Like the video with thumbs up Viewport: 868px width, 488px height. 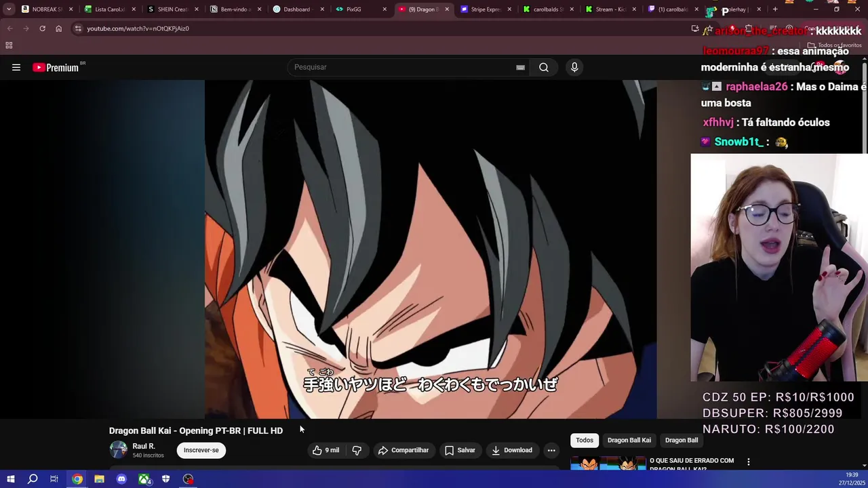[326, 450]
